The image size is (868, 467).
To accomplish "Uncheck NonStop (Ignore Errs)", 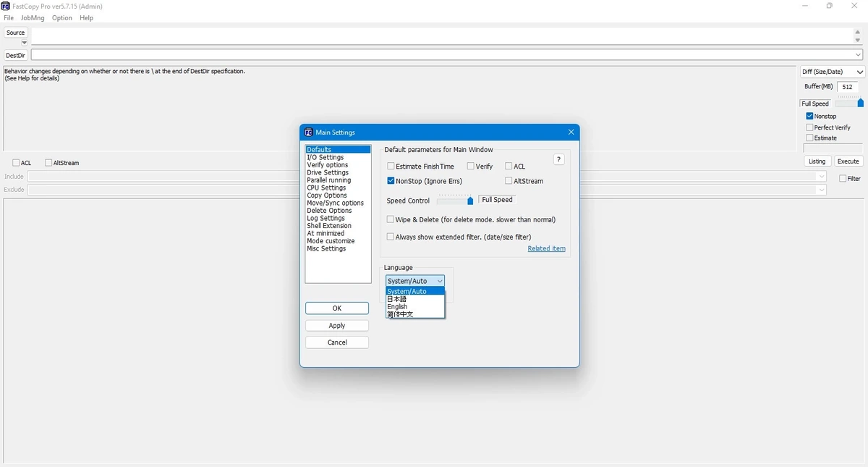I will [391, 181].
